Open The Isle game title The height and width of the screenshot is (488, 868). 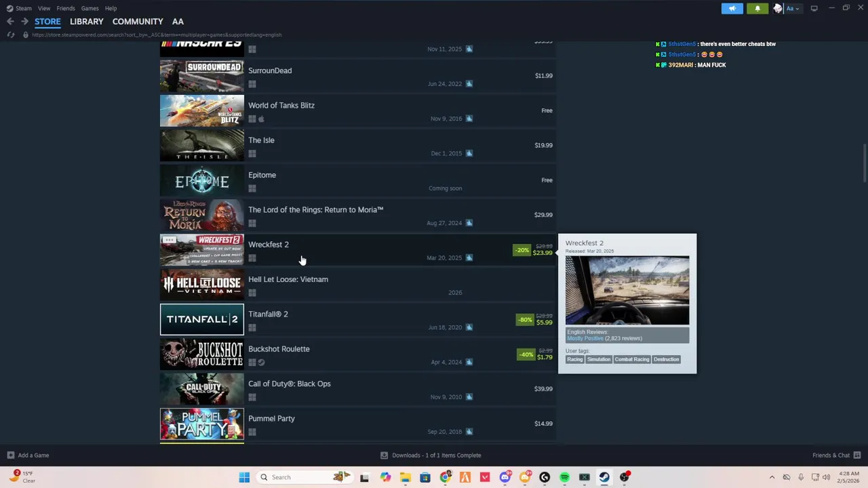click(x=261, y=140)
